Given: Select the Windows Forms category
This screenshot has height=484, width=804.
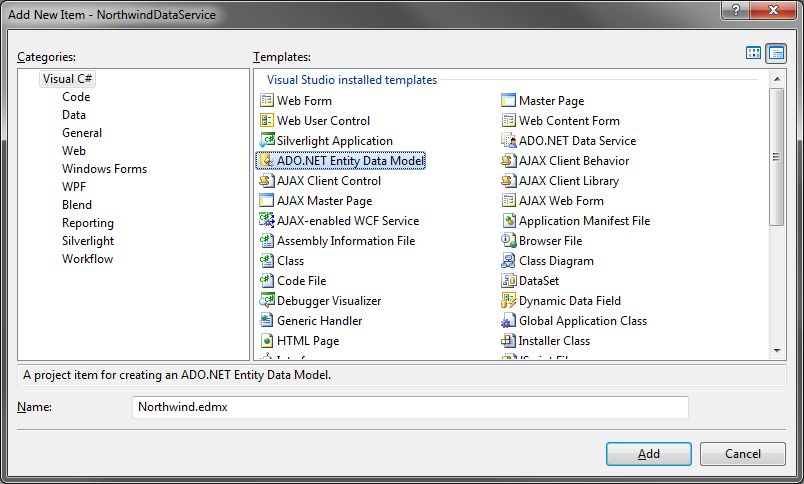Looking at the screenshot, I should pos(105,169).
